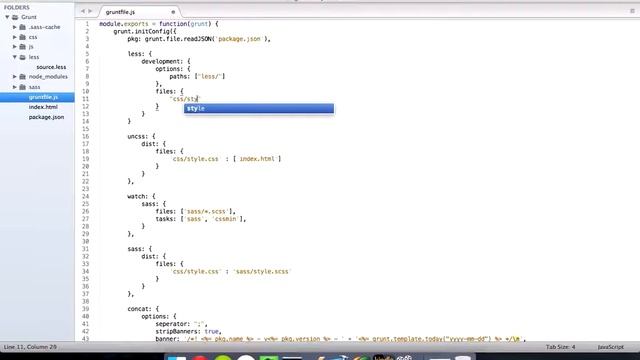The image size is (640, 360).
Task: Click the 'concat:' key on line 39
Action: (x=140, y=309)
